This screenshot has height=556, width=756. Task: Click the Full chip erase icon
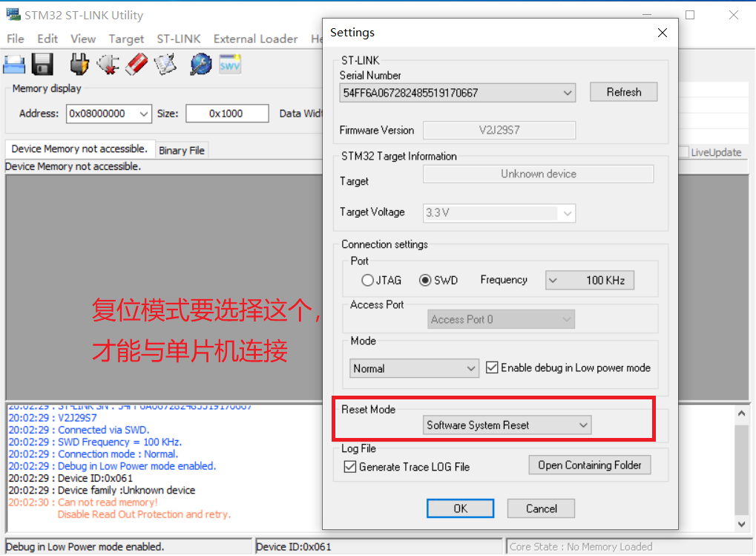pyautogui.click(x=137, y=65)
